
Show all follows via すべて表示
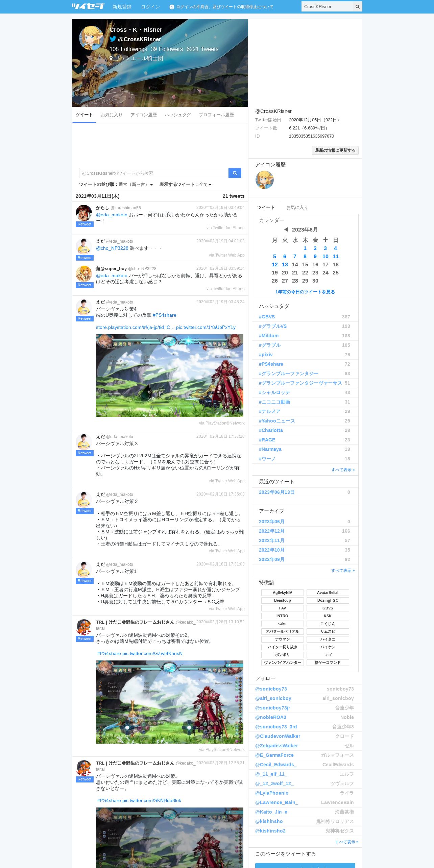tap(346, 842)
